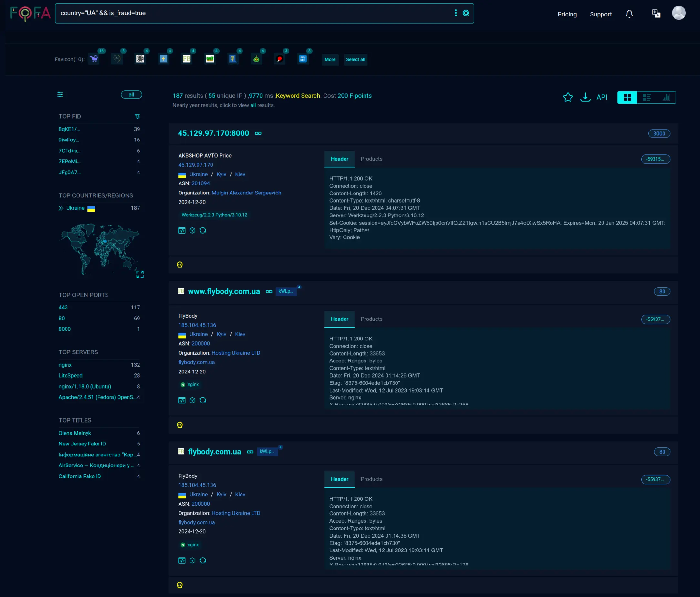
Task: Switch to the list view layout toggle
Action: (647, 97)
